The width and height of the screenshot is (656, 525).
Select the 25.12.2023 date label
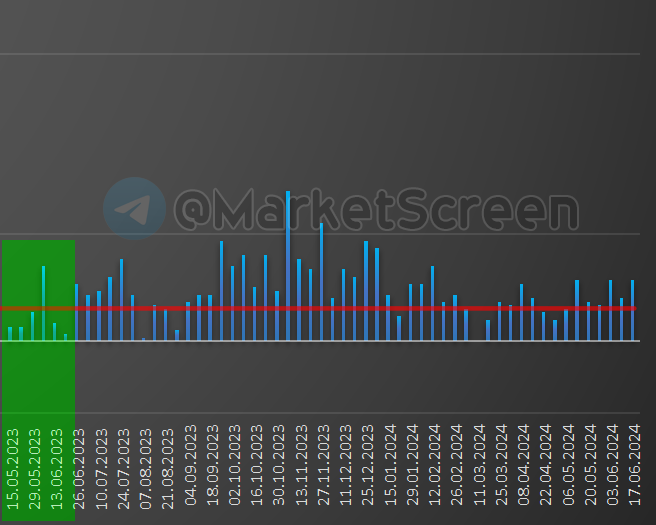(367, 465)
